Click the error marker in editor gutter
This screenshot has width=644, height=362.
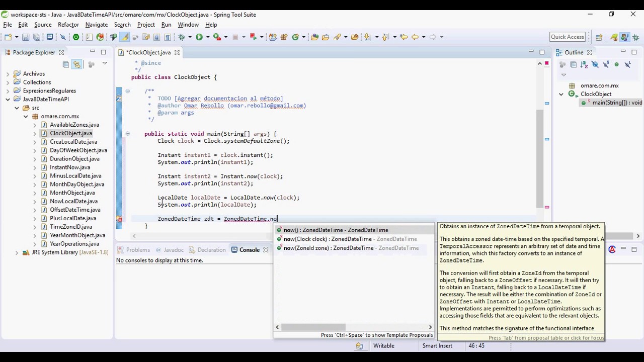coord(119,219)
